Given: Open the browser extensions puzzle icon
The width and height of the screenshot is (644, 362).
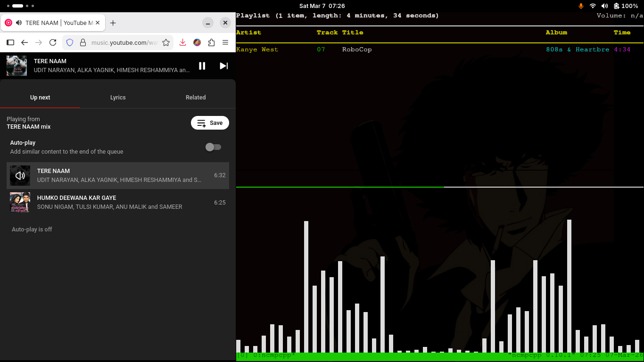Looking at the screenshot, I should point(211,42).
